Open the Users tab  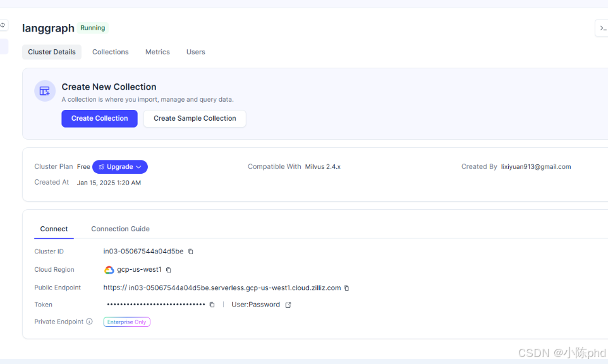point(195,52)
